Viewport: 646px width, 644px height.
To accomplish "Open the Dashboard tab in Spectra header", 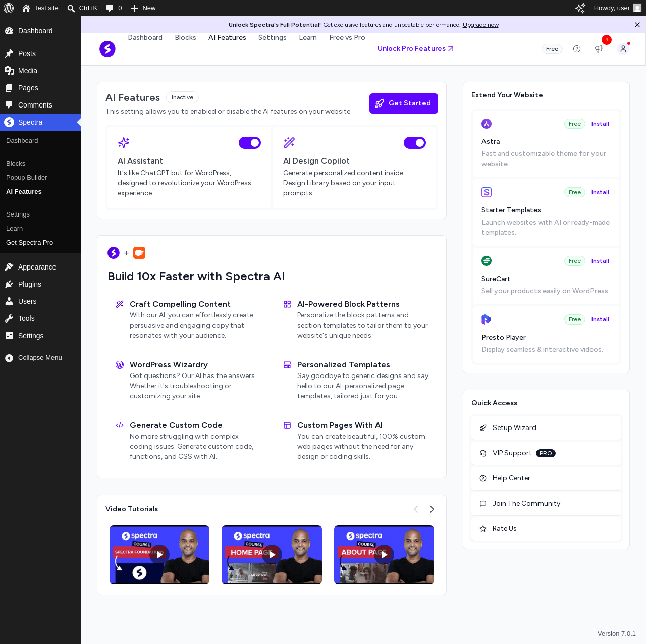I will click(x=145, y=38).
